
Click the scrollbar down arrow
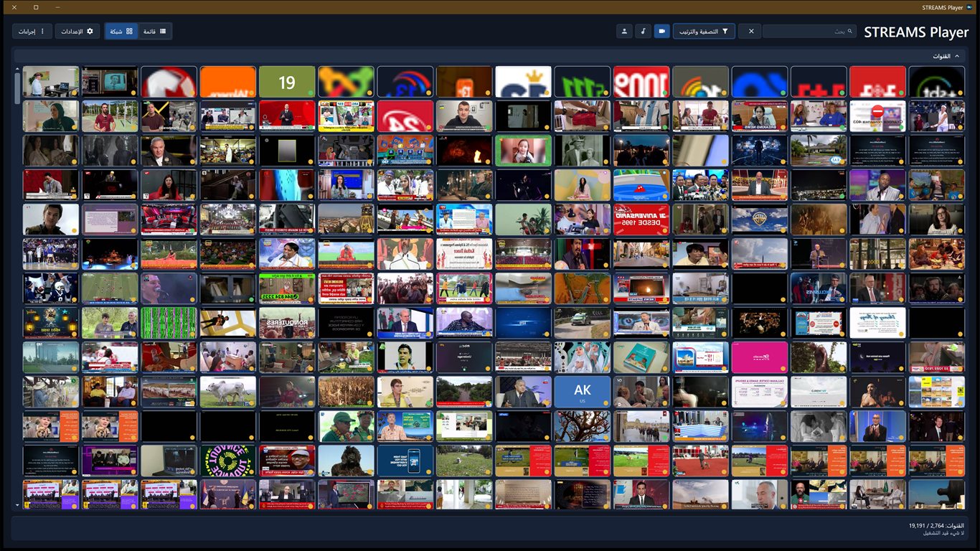tap(17, 505)
